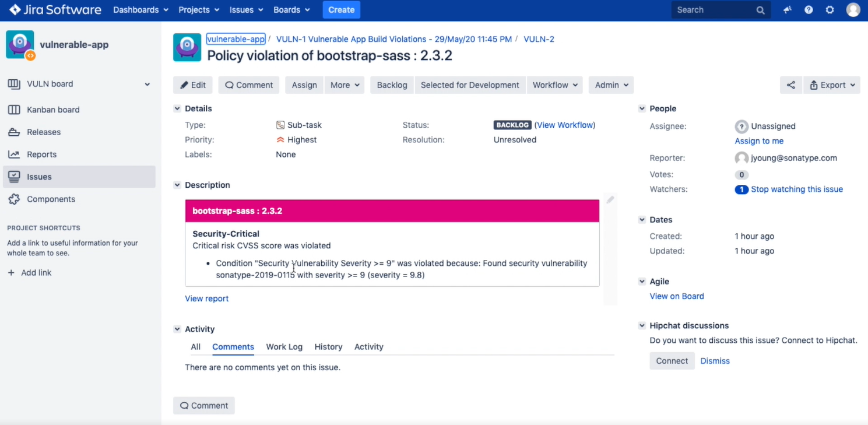Click the Jira Software logo

[55, 10]
